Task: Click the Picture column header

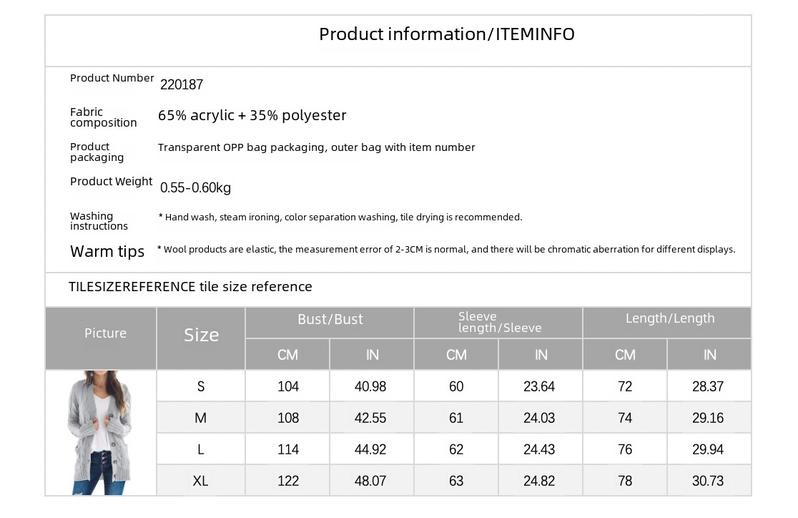Action: tap(105, 333)
